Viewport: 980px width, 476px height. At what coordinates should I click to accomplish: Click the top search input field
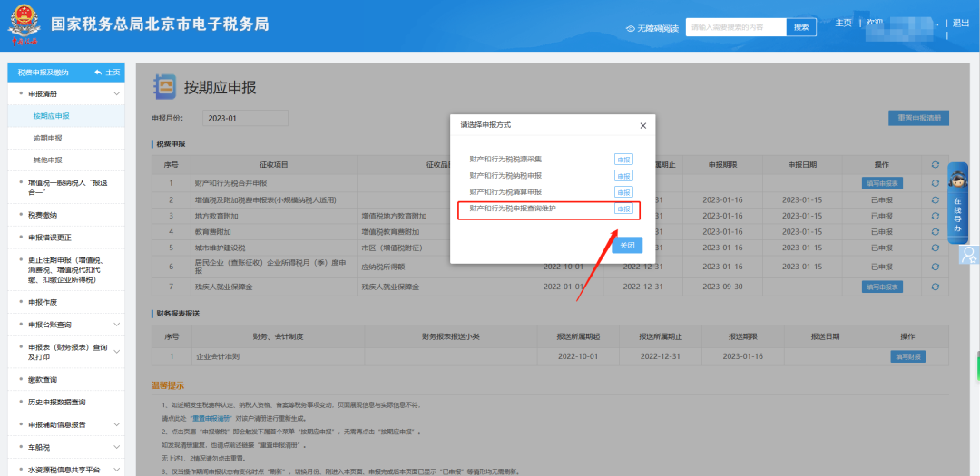734,27
